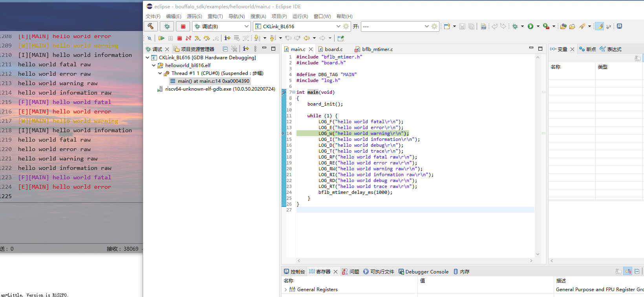This screenshot has height=297, width=644.
Task: Toggle layout icon in Registers view toolbar
Action: coord(628,271)
